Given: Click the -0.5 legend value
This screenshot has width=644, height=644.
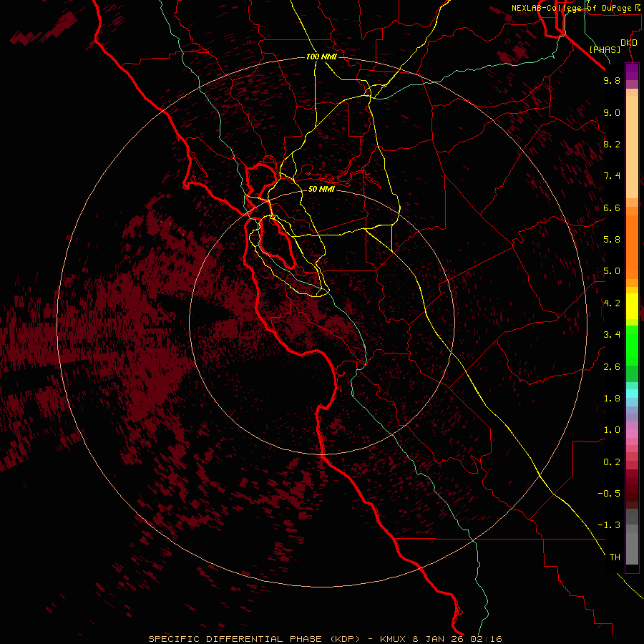Looking at the screenshot, I should 609,494.
